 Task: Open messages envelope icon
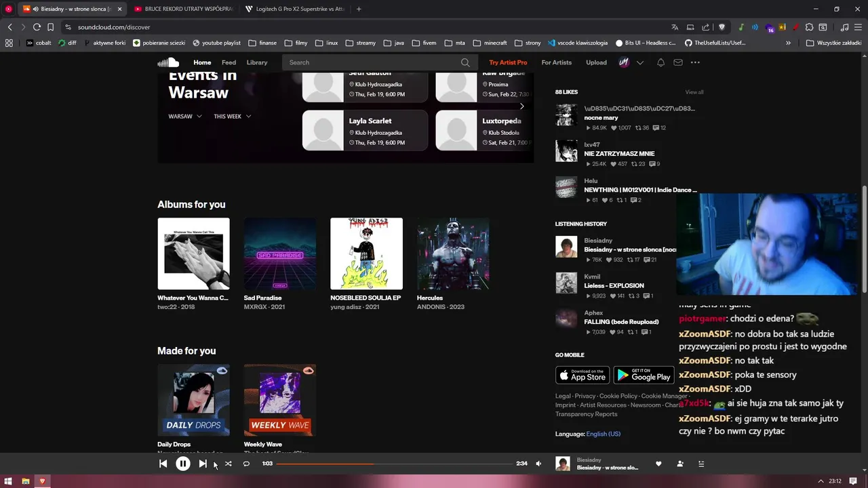coord(678,62)
